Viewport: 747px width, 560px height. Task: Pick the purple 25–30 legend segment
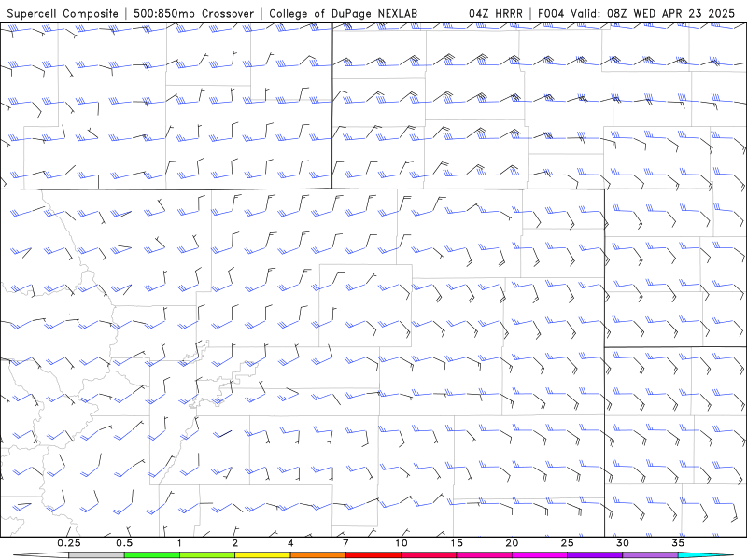tap(595, 555)
